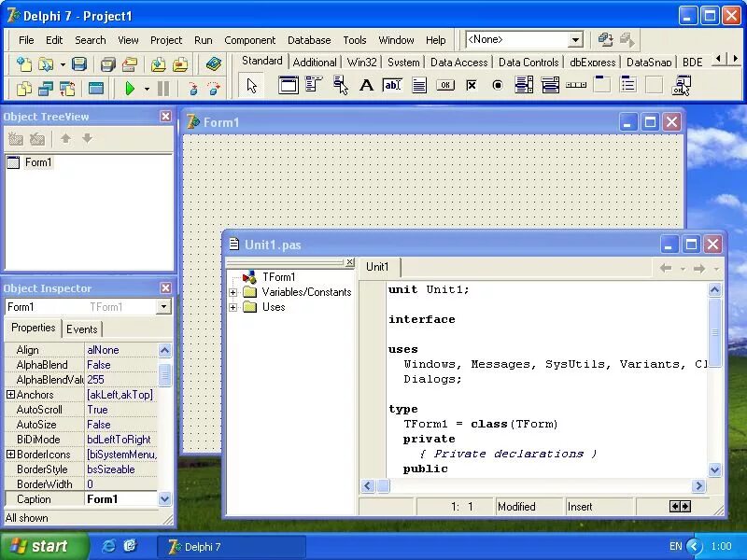Select the Button component (OK icon)
The image size is (747, 560).
click(445, 86)
